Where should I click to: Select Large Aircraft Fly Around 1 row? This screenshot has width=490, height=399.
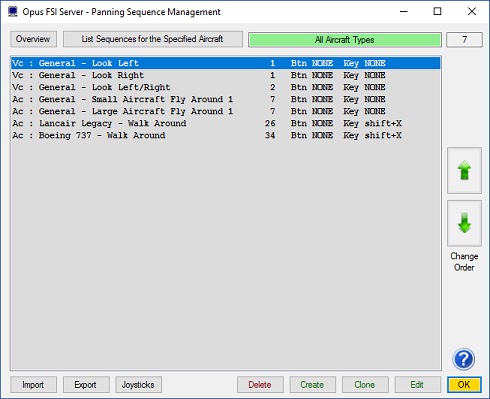226,111
